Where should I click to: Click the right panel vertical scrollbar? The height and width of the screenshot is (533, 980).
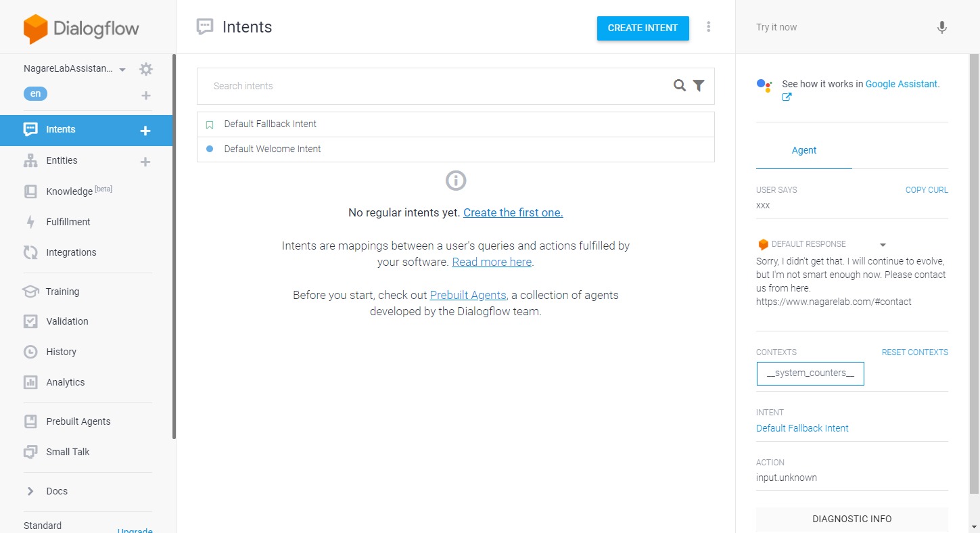pos(974,274)
